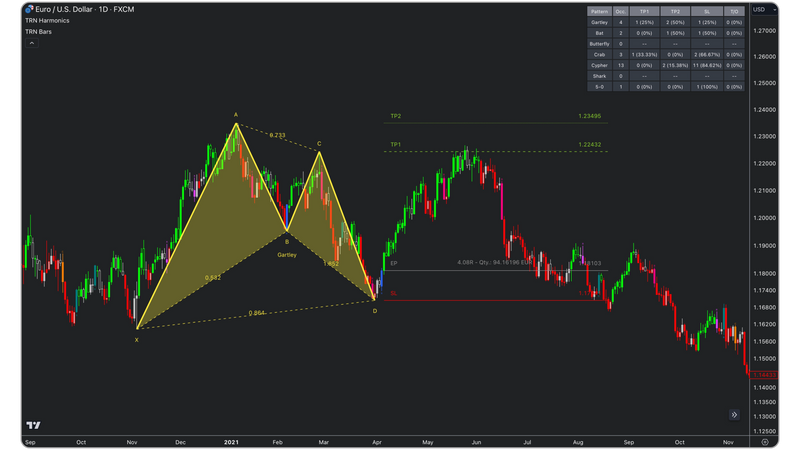
Task: Click the red current price tag 1.14433
Action: 764,375
